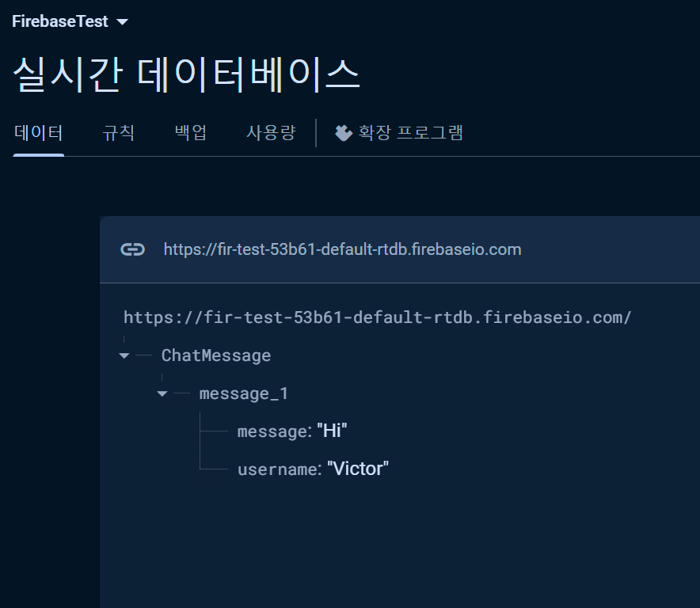This screenshot has width=700, height=608.
Task: Click the FirebaseTest project name
Action: pos(60,21)
